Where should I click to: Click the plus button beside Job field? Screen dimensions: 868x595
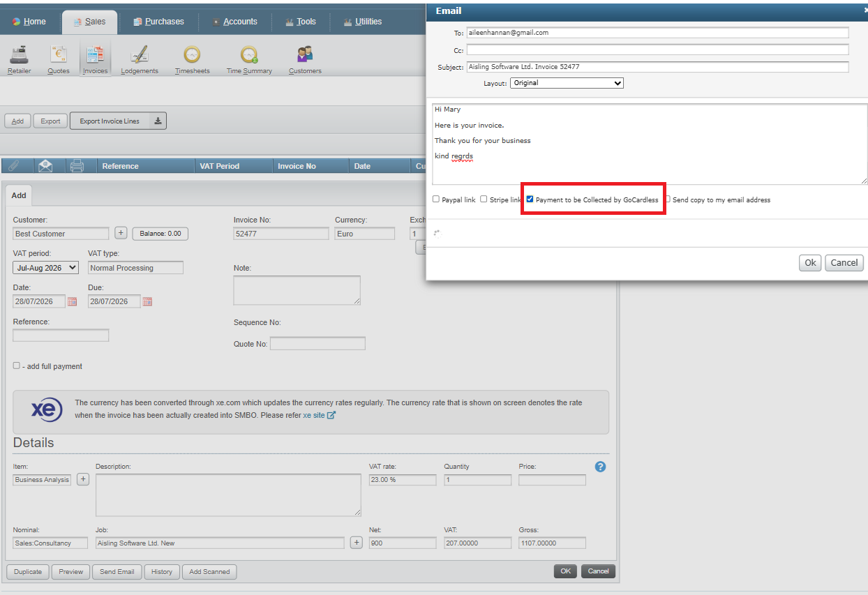pos(357,543)
